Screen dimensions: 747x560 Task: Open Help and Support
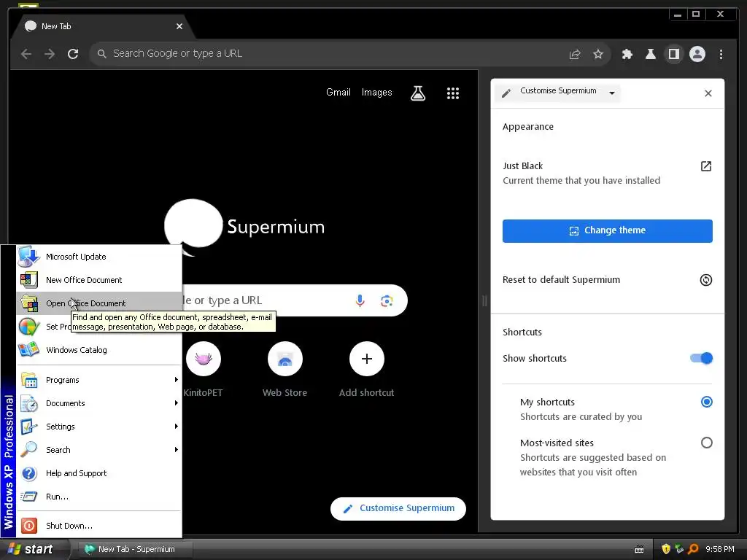[99, 473]
